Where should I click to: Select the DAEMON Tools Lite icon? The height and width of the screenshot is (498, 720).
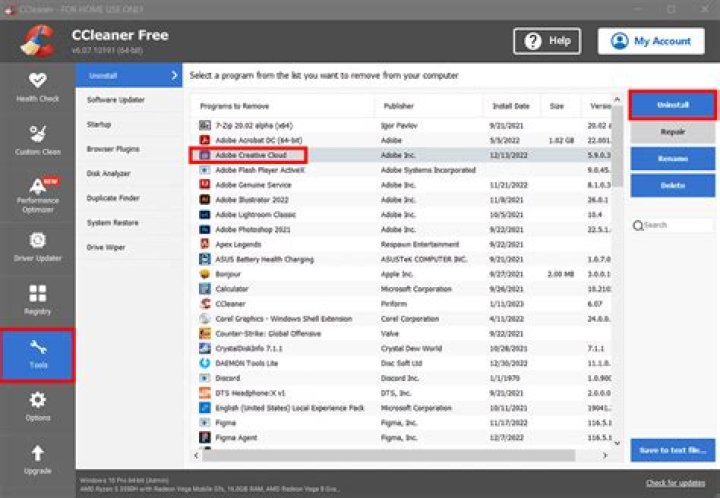(x=205, y=363)
